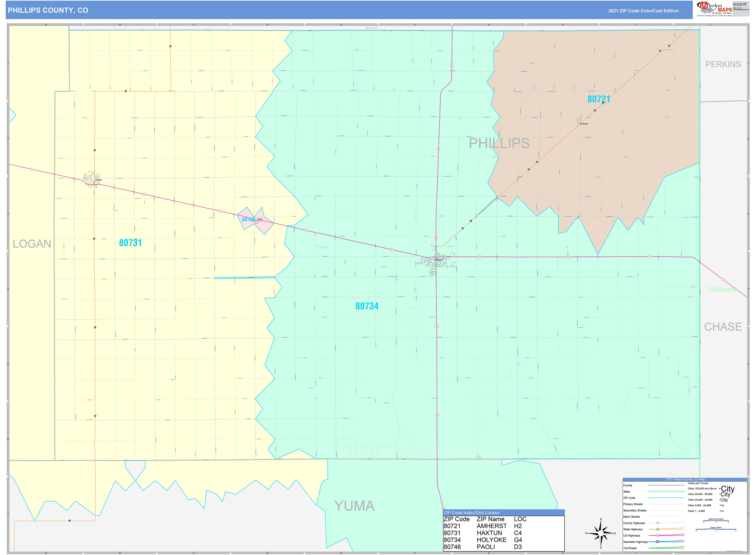Click the County Highways 123 marker symbol
756x555 pixels.
[658, 523]
